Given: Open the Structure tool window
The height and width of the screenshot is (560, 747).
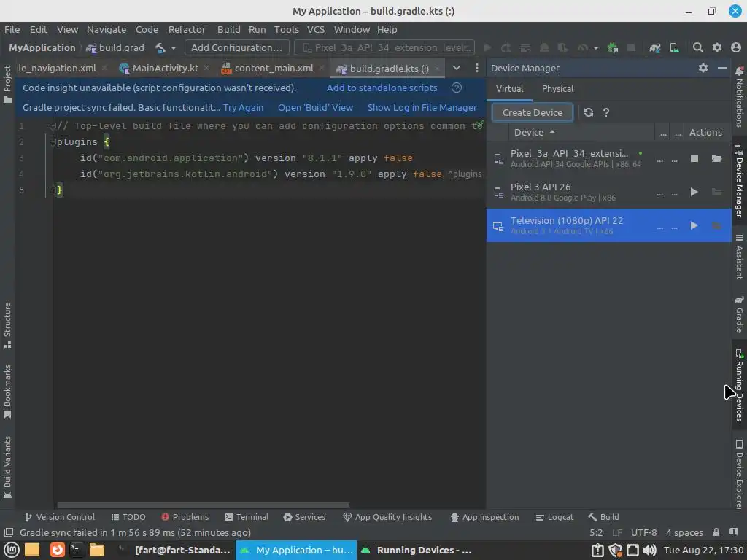Looking at the screenshot, I should click(7, 325).
